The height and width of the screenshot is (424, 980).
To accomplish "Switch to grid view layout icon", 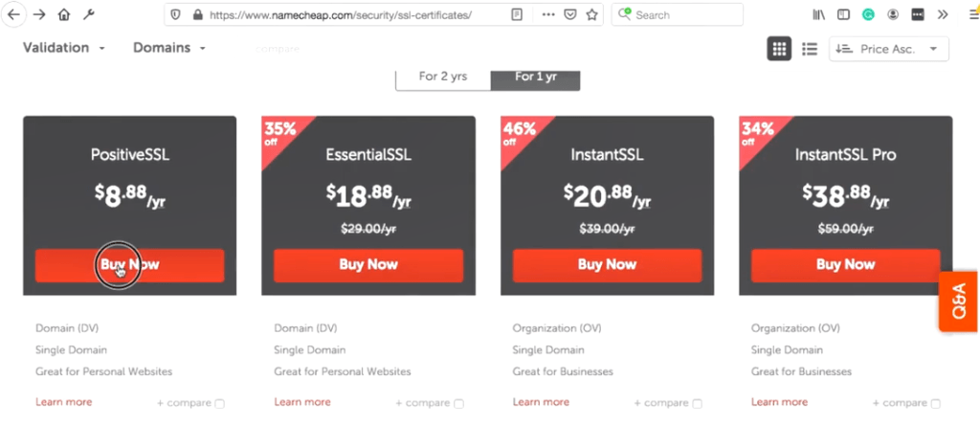I will (779, 49).
